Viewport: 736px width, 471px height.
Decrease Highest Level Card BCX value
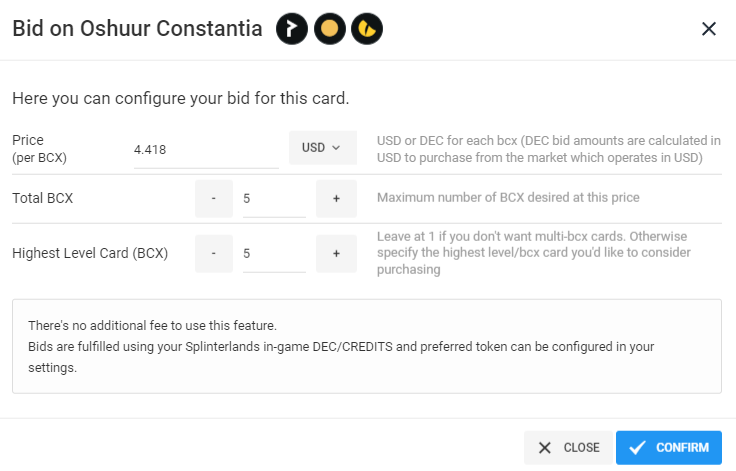point(214,254)
